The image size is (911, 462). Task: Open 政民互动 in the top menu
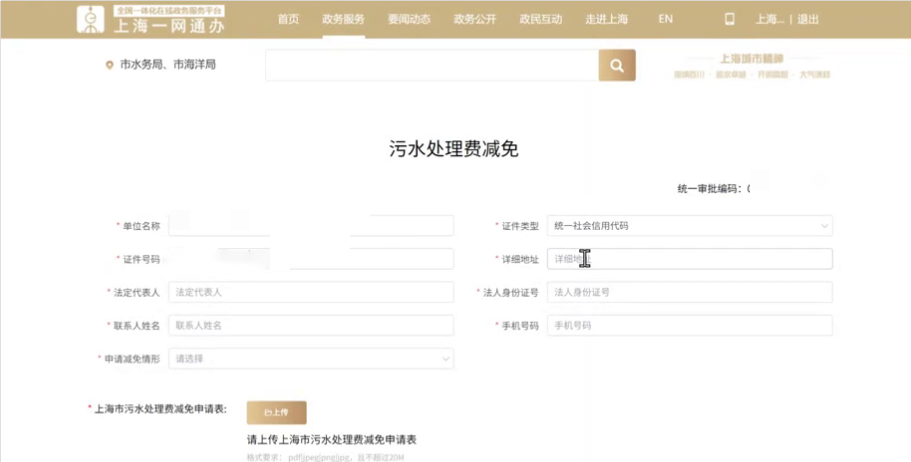click(541, 19)
